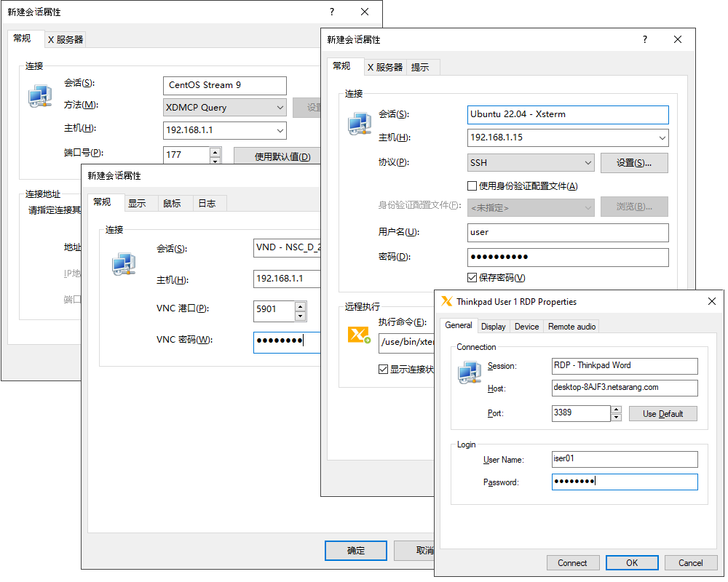Click the VNC host 192.168.1.1 field

pyautogui.click(x=287, y=279)
